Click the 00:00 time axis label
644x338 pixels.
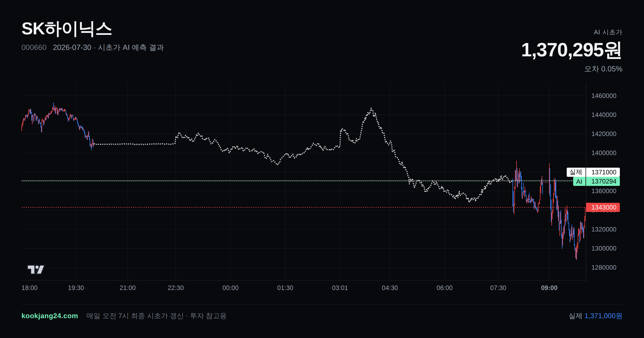pyautogui.click(x=230, y=288)
